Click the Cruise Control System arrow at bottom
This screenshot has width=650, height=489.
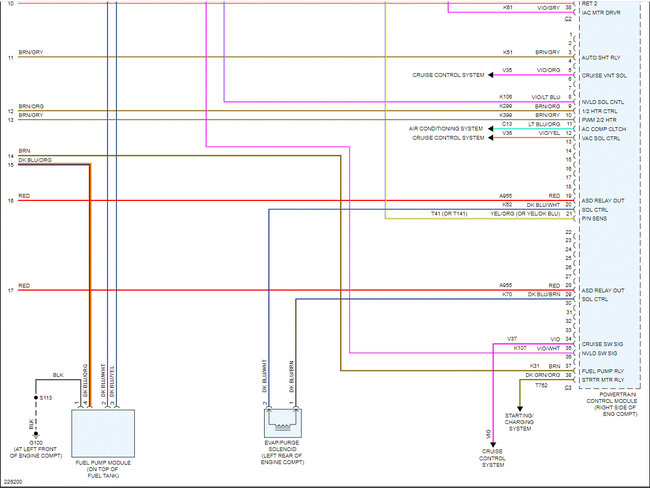(493, 445)
